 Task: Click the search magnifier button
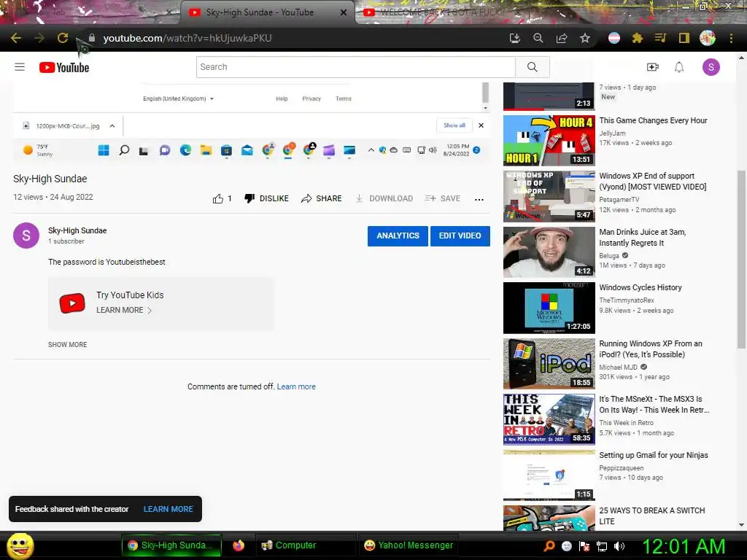point(532,67)
